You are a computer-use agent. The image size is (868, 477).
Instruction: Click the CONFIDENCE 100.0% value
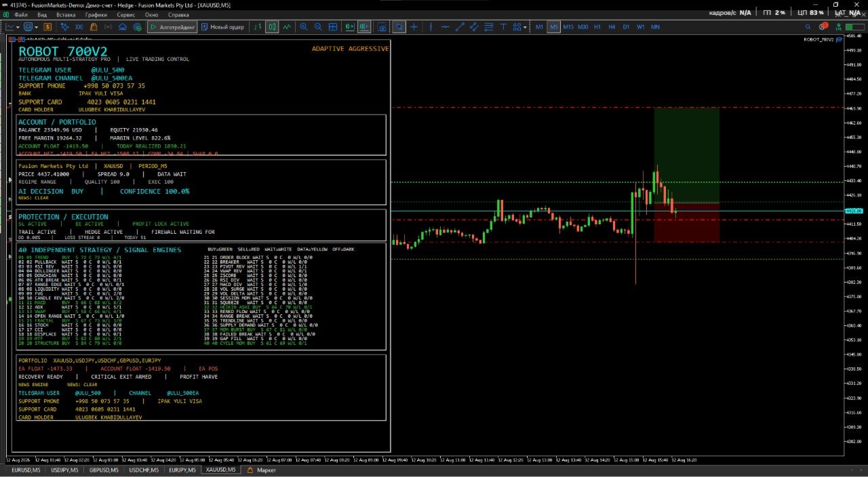click(155, 191)
